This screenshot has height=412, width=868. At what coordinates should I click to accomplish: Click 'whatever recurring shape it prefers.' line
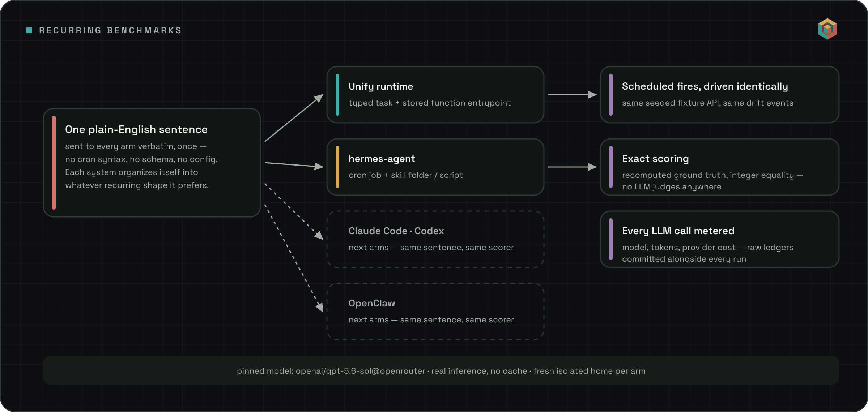pyautogui.click(x=137, y=185)
